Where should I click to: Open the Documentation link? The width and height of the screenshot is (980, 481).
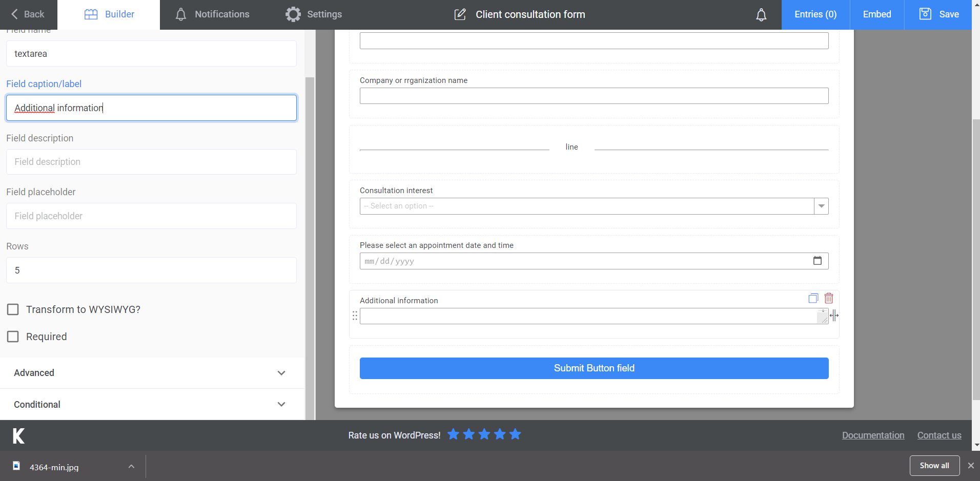[x=873, y=435]
